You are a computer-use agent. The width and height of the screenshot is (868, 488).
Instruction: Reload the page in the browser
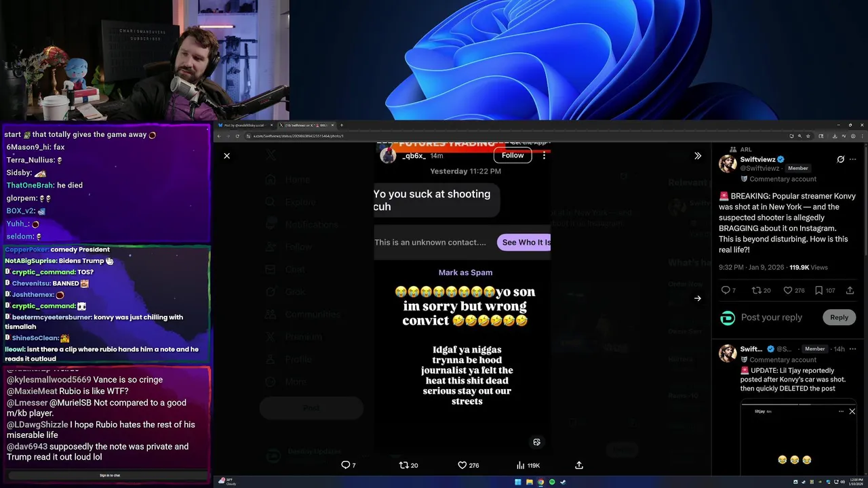click(237, 136)
